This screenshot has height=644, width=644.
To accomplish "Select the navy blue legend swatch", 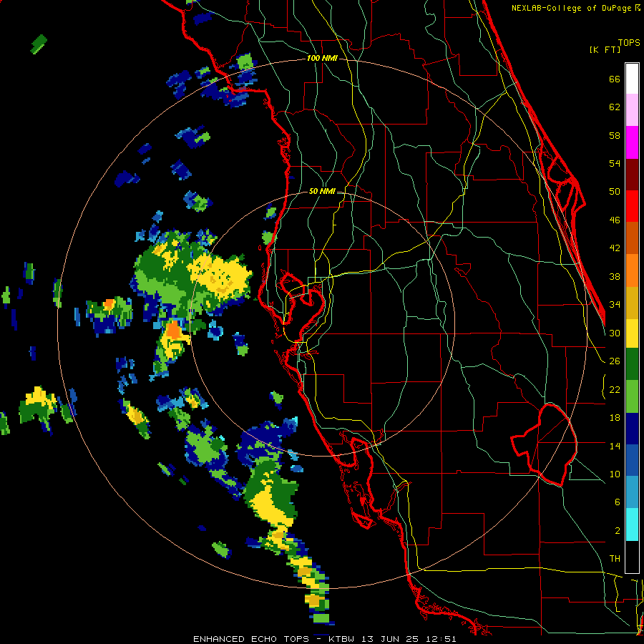I will [x=632, y=429].
